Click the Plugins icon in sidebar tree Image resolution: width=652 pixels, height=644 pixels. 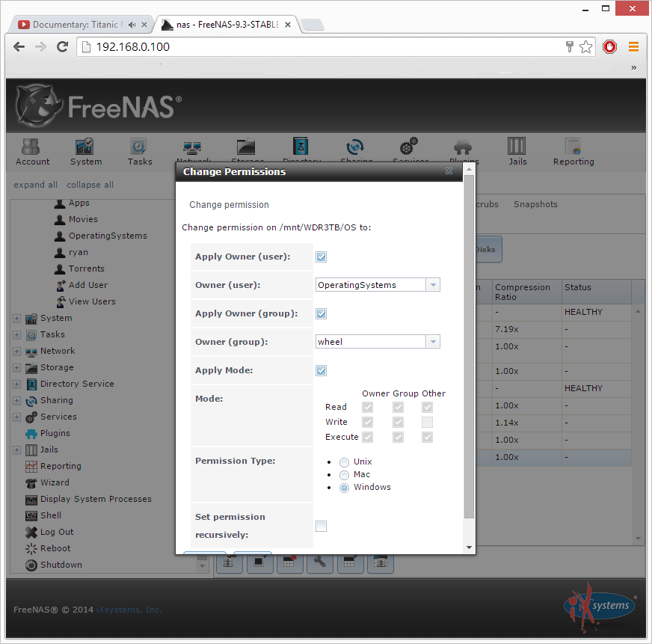click(x=31, y=434)
